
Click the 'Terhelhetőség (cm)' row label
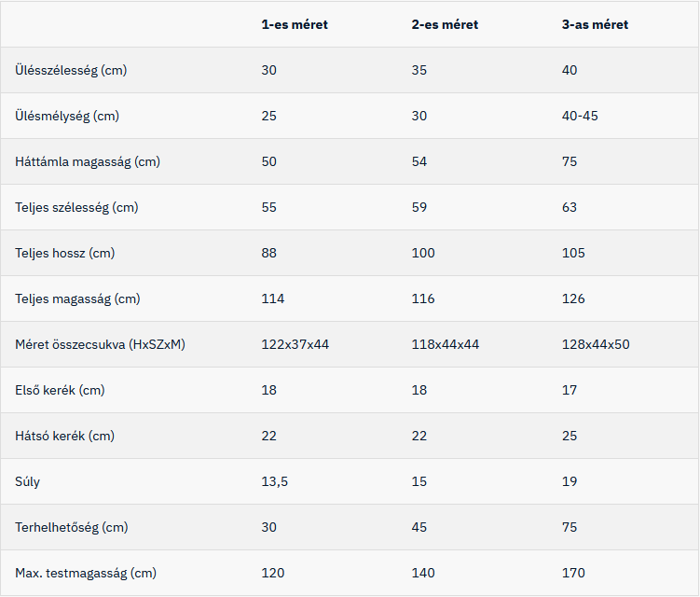tap(72, 527)
